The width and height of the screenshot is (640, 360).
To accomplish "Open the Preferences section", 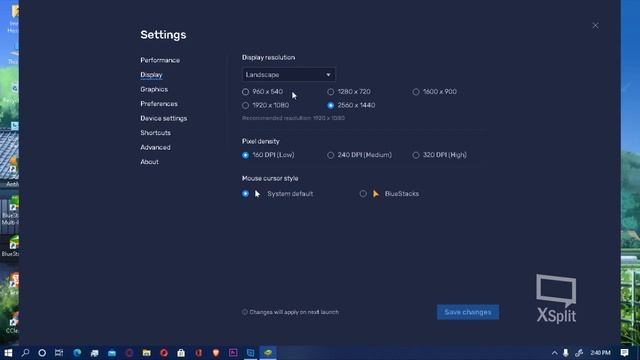I will 159,104.
